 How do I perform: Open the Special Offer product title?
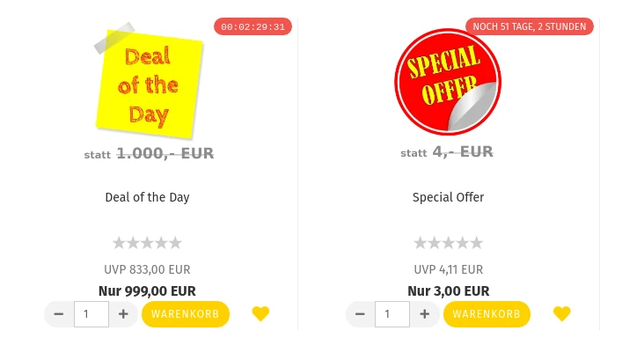[x=448, y=197]
